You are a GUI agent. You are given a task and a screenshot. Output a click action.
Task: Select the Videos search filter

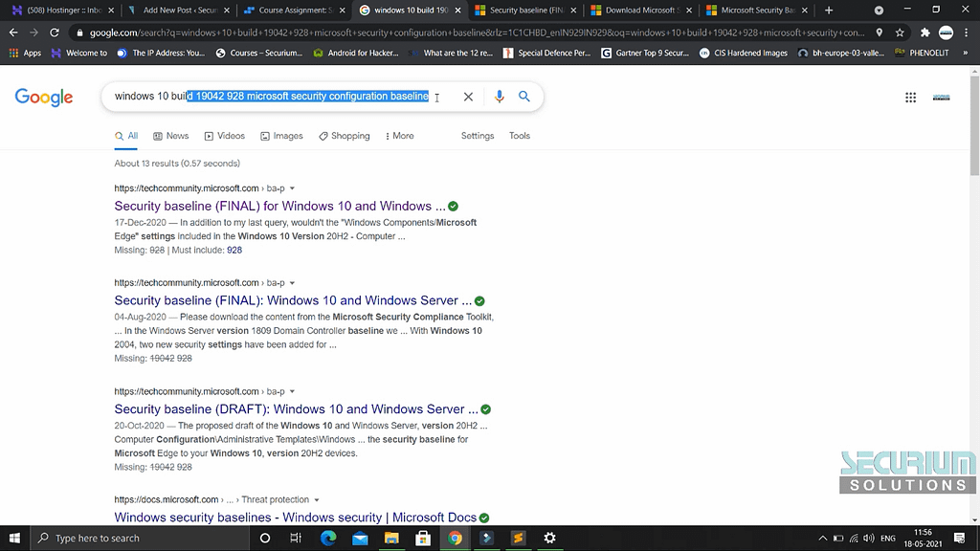point(224,136)
